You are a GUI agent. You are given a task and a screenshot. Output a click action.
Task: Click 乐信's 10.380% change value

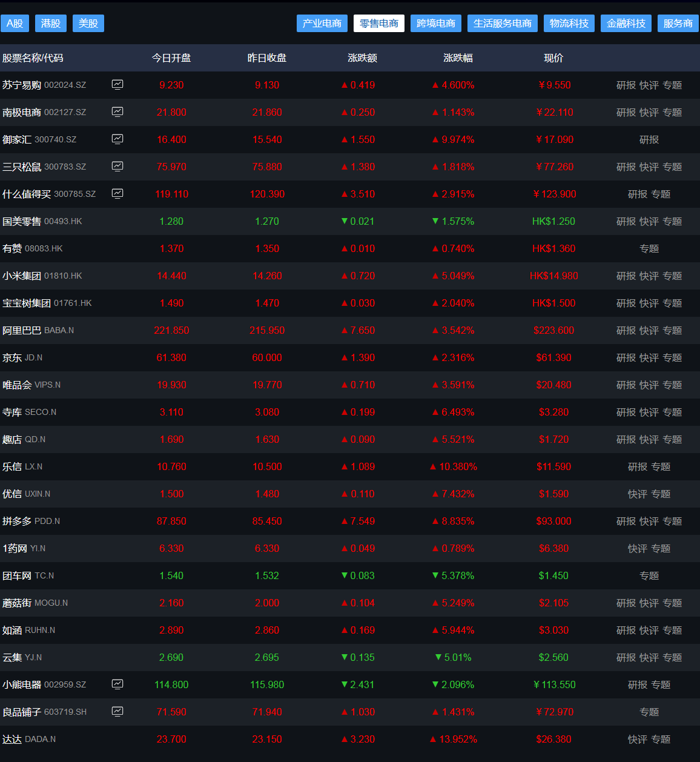pyautogui.click(x=454, y=467)
